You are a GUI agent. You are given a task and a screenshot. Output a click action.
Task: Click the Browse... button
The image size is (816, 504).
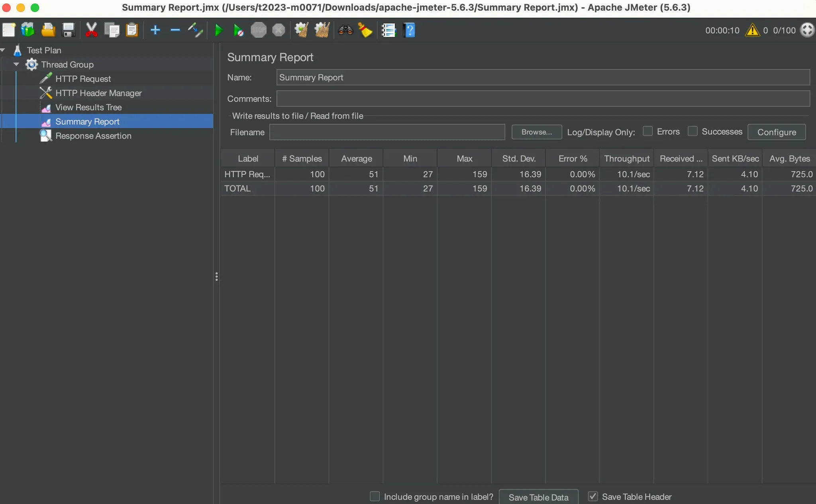(x=537, y=132)
